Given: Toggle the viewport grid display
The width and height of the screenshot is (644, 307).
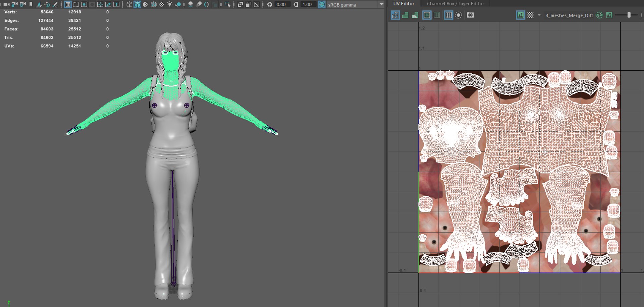Looking at the screenshot, I should point(68,4).
